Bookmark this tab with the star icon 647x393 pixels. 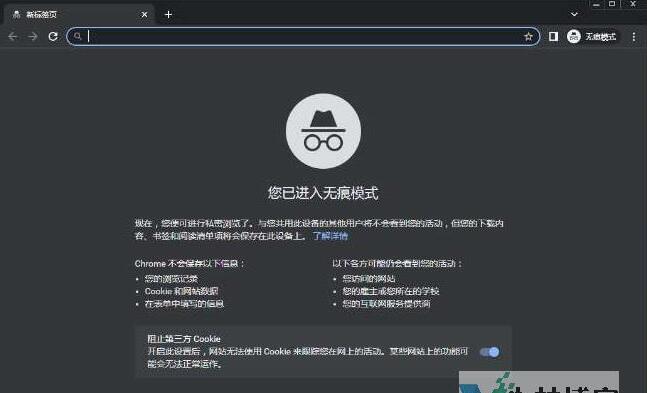[x=528, y=37]
